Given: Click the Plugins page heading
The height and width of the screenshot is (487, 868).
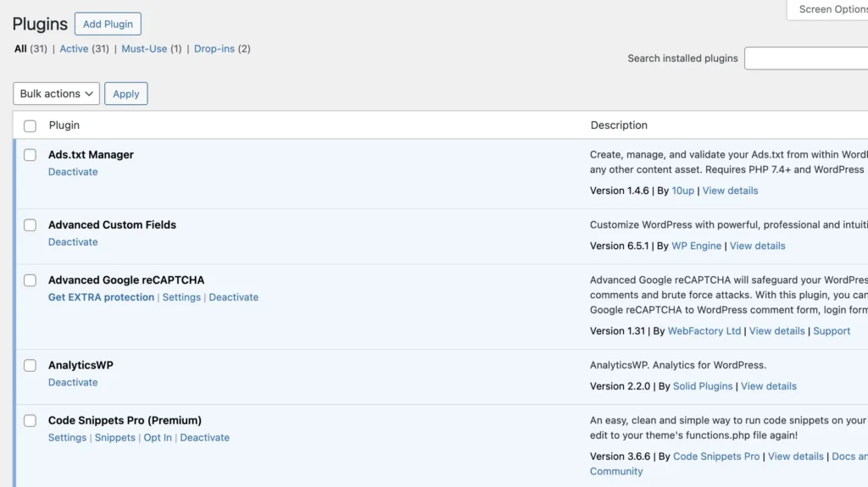Looking at the screenshot, I should point(40,24).
